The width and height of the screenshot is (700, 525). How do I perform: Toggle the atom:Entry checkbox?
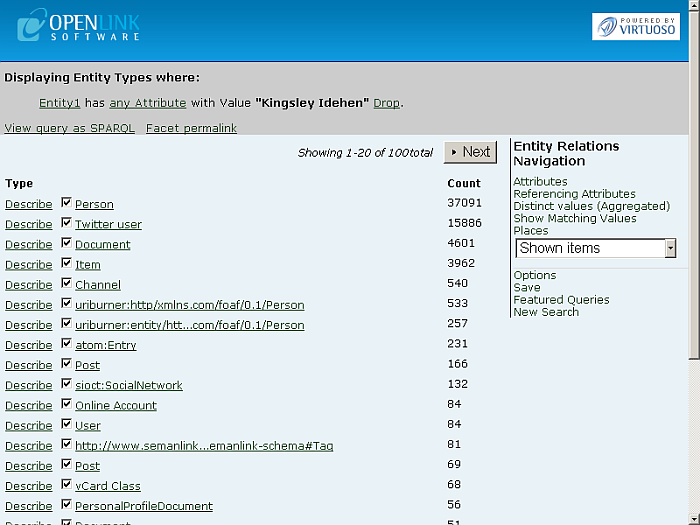tap(66, 344)
